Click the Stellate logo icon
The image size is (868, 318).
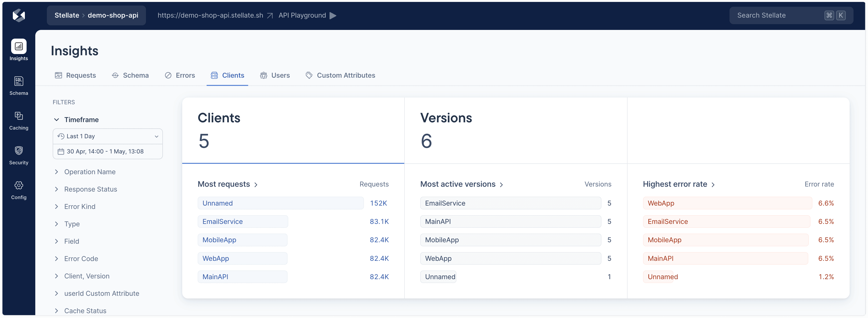point(19,15)
